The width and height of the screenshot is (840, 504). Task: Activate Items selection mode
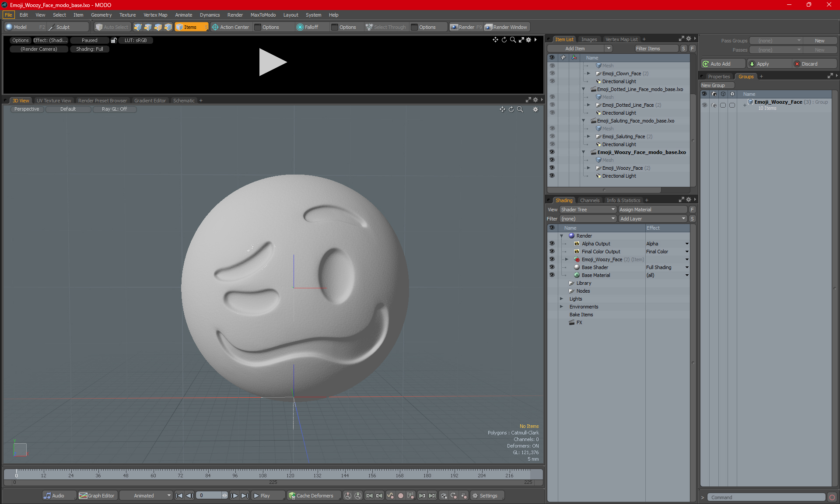click(191, 27)
